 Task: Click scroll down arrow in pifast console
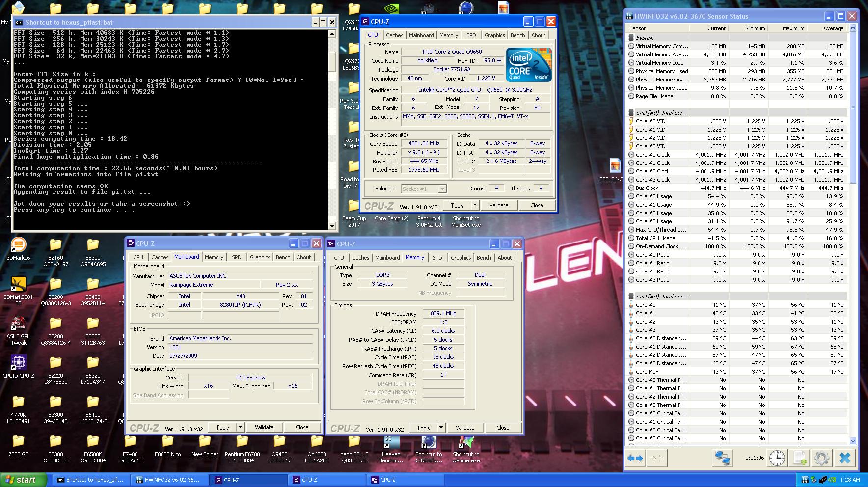(332, 226)
